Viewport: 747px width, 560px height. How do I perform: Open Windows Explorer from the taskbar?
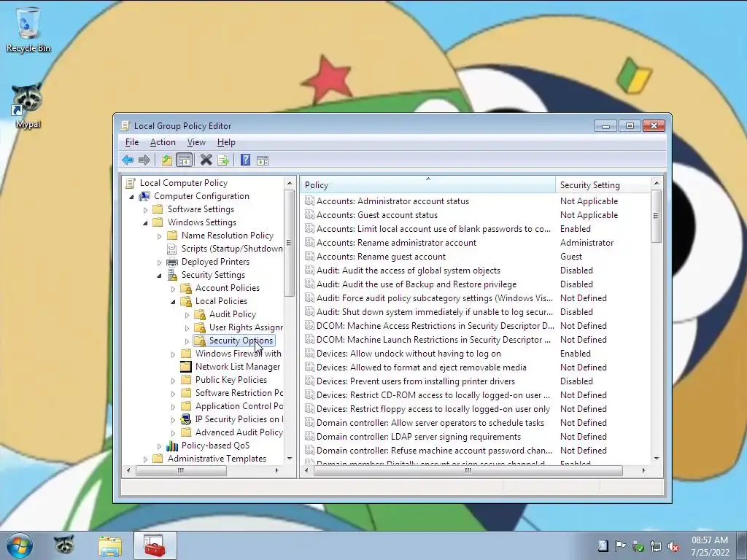coord(110,545)
